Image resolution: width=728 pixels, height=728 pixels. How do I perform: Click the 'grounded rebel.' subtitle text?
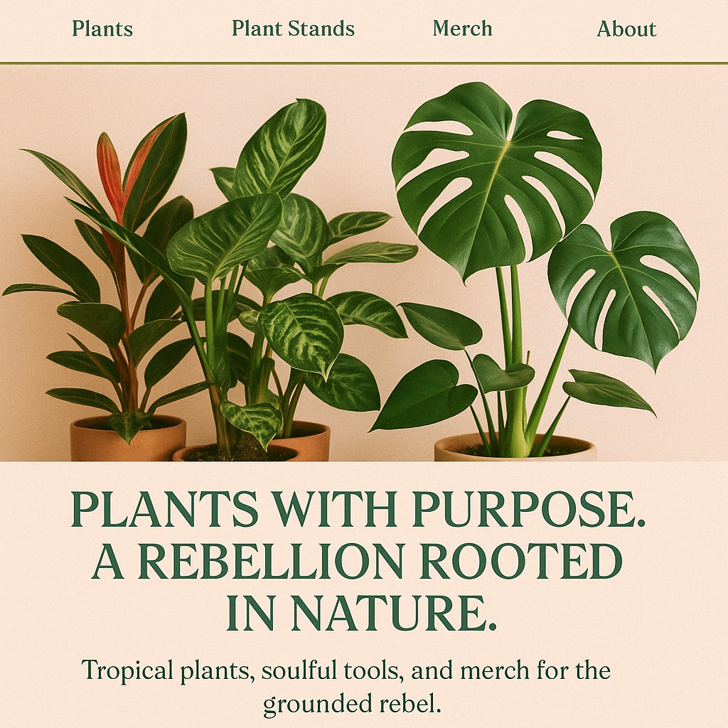(352, 703)
